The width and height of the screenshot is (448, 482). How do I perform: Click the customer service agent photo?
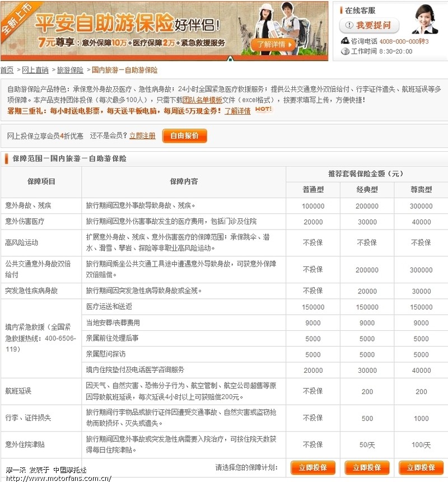pyautogui.click(x=424, y=21)
